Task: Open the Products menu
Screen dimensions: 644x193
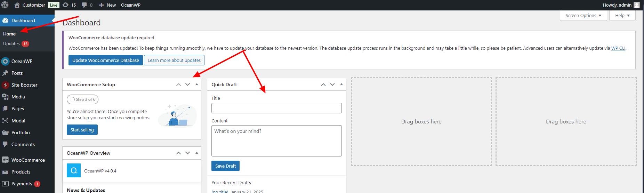Action: click(x=21, y=172)
